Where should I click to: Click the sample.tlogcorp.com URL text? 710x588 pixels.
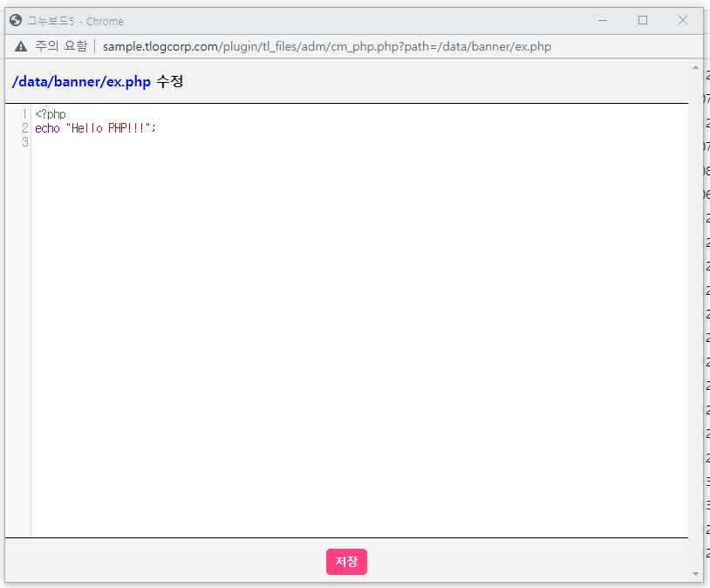pos(326,46)
